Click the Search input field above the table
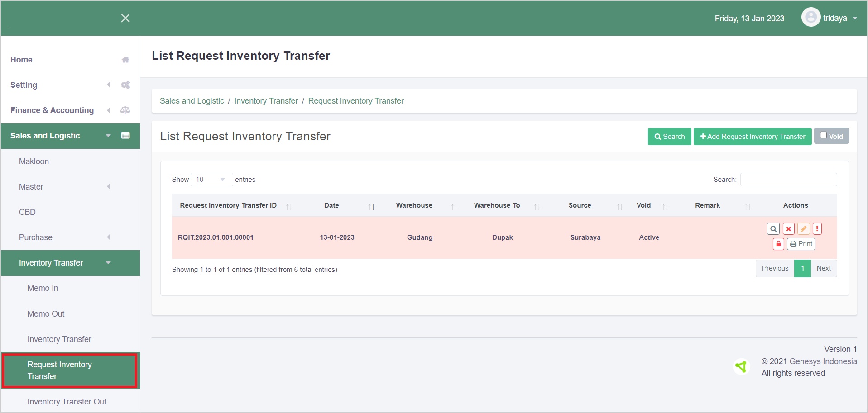The image size is (868, 413). pyautogui.click(x=788, y=179)
